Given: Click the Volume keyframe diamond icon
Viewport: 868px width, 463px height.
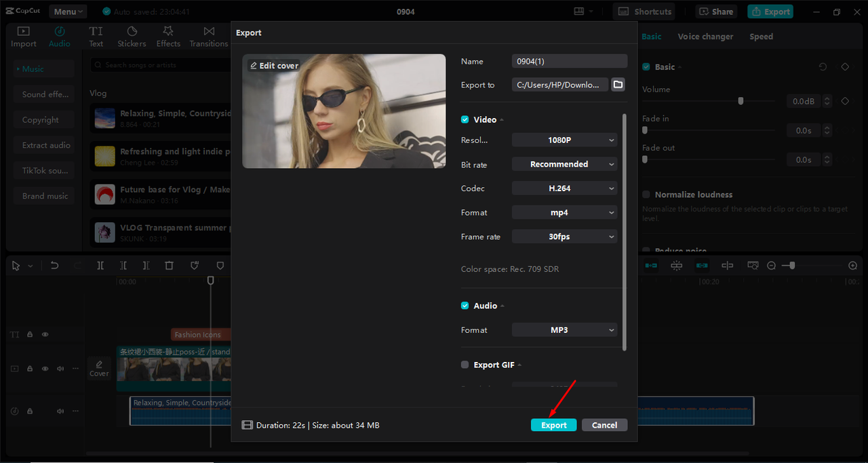Looking at the screenshot, I should click(845, 101).
